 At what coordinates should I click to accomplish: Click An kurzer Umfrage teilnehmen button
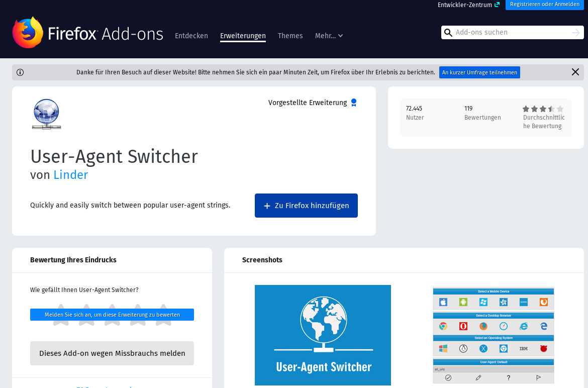click(479, 72)
